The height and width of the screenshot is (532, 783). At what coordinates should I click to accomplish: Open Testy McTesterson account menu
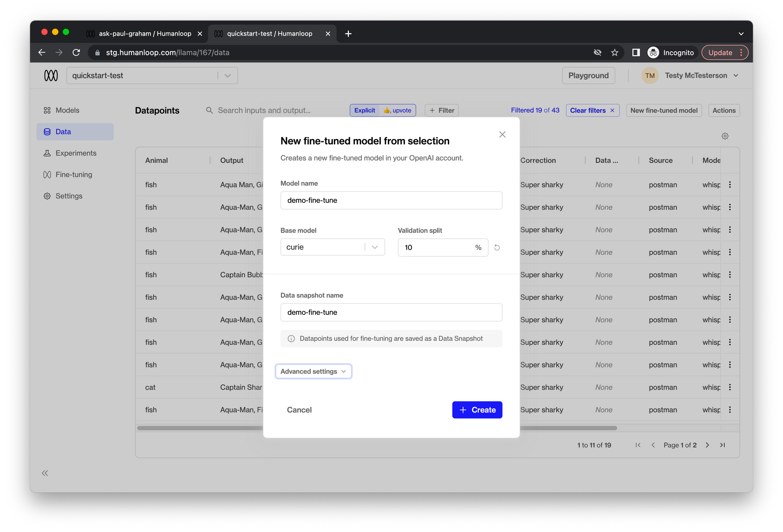point(691,76)
